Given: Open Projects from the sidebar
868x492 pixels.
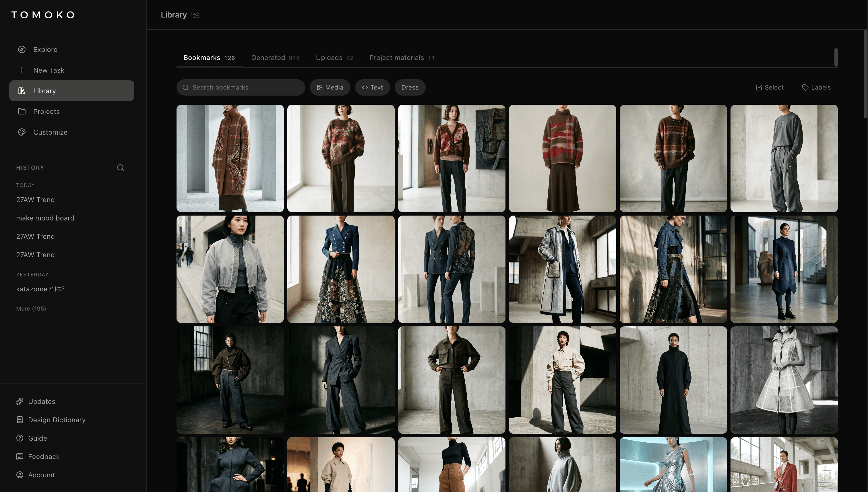Looking at the screenshot, I should [x=72, y=111].
